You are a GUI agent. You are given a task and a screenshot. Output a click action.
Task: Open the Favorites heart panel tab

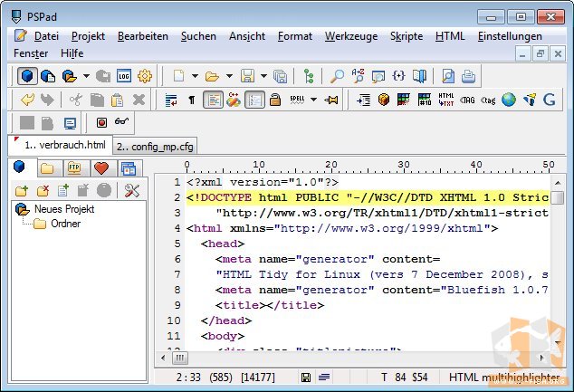pos(101,168)
